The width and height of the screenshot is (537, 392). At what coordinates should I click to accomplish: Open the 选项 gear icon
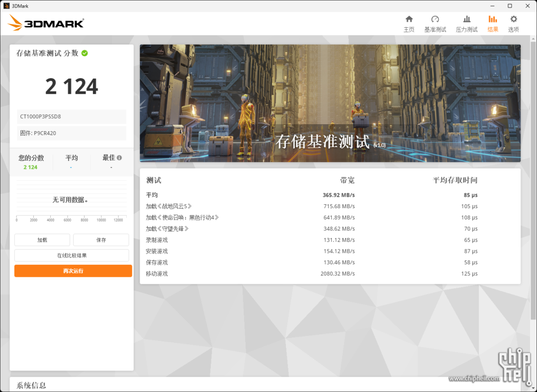pos(513,19)
